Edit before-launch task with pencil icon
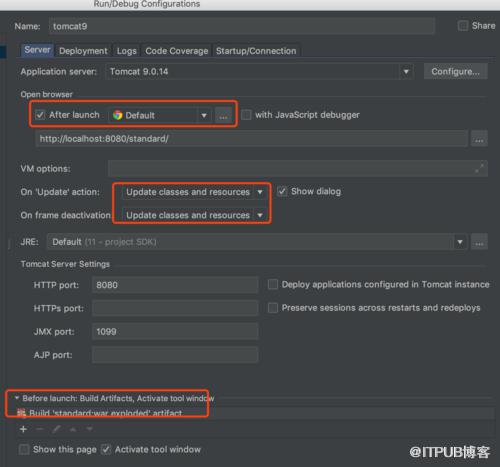500x467 pixels. [x=57, y=429]
